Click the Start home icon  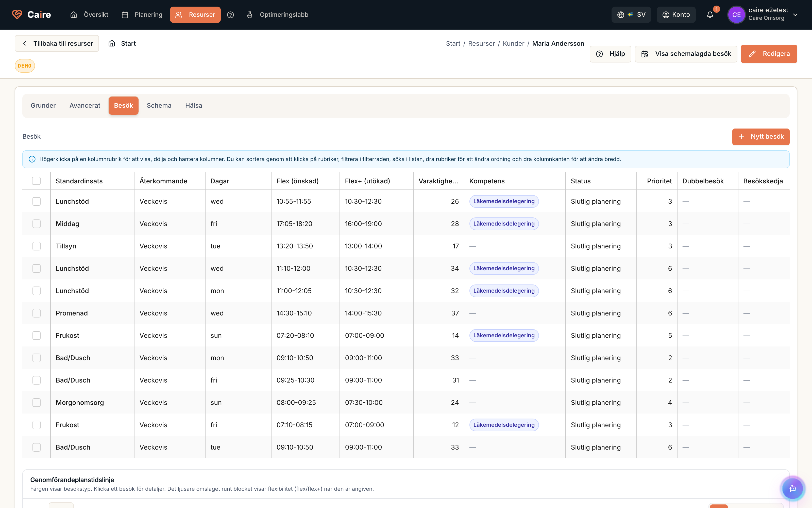point(112,43)
